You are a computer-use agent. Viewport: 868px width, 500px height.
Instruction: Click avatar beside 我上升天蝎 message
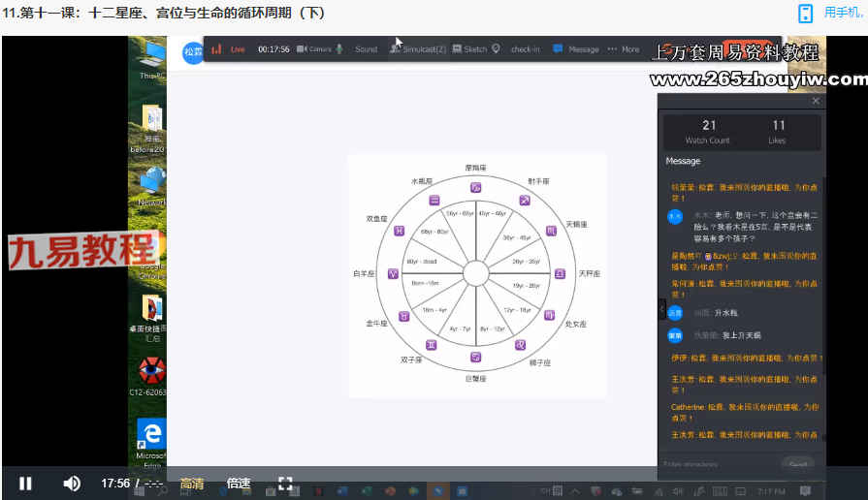[675, 335]
